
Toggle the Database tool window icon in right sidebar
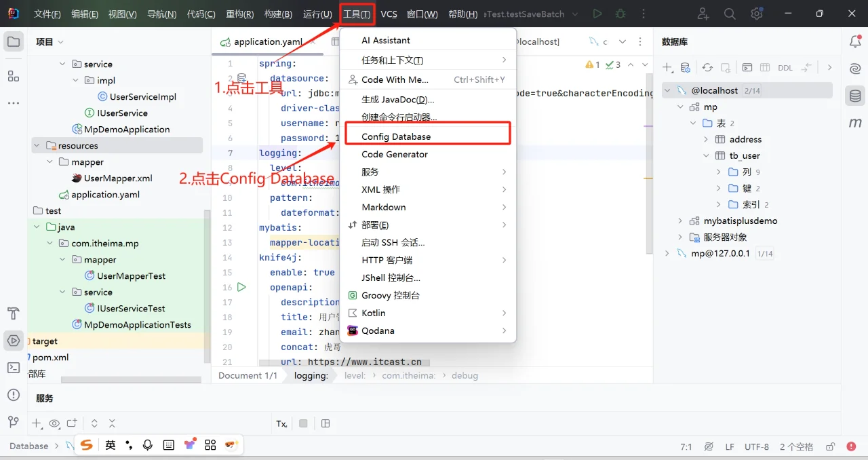tap(855, 96)
